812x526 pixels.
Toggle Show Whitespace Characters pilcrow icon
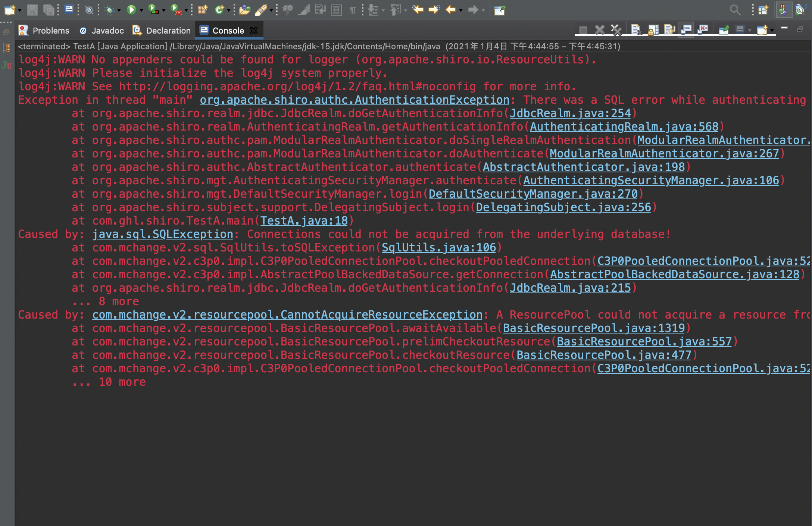(353, 10)
